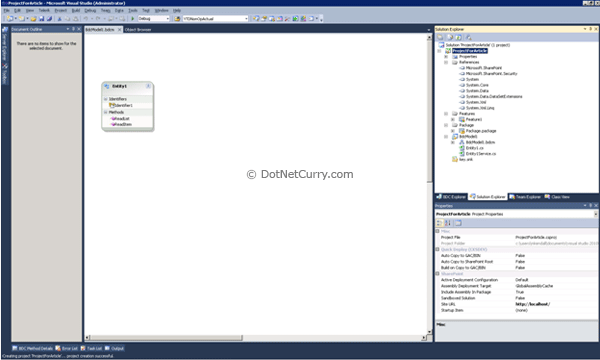Click the Refresh icon in Solution Explorer

(x=458, y=37)
